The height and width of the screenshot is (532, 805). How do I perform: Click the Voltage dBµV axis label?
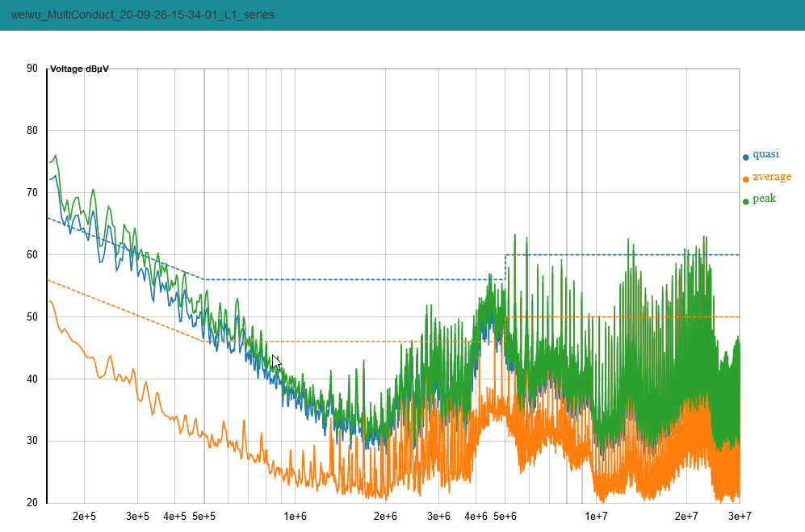[79, 69]
